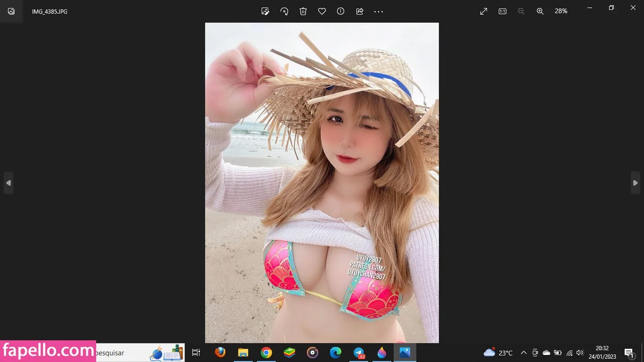The width and height of the screenshot is (644, 362).
Task: Advance to the next photo
Action: (x=636, y=183)
